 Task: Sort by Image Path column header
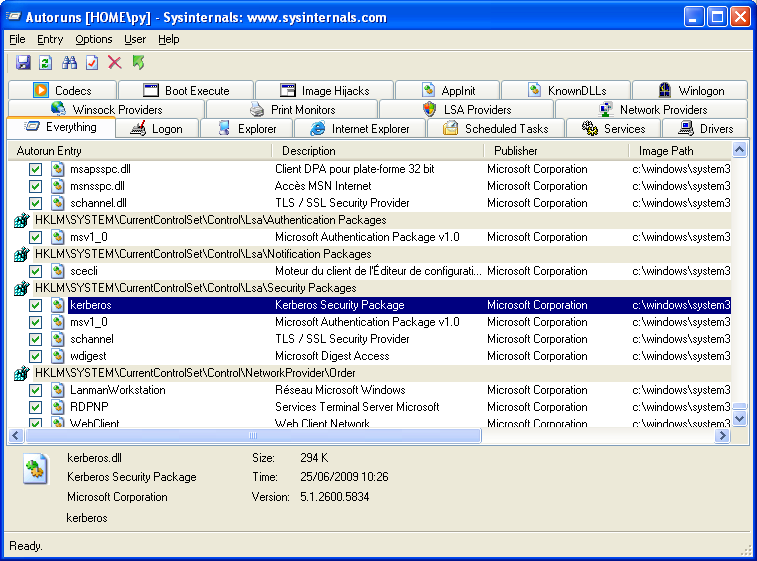[680, 151]
